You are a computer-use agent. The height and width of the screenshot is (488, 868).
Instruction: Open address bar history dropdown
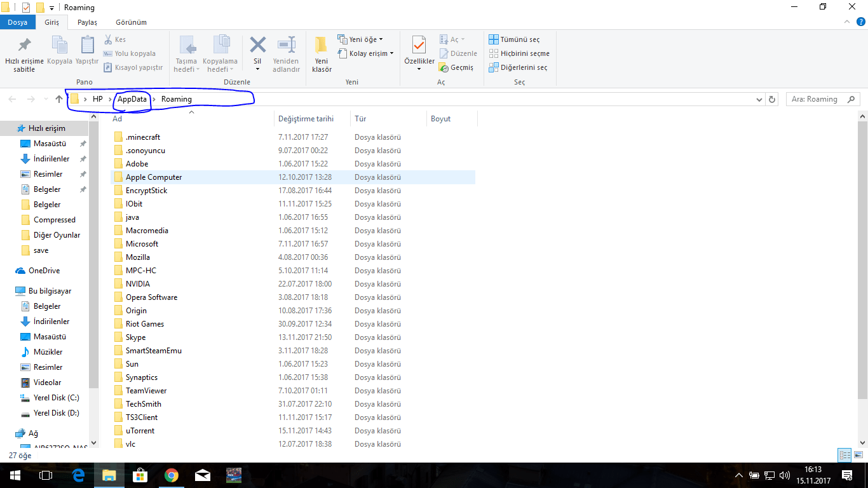pyautogui.click(x=759, y=99)
